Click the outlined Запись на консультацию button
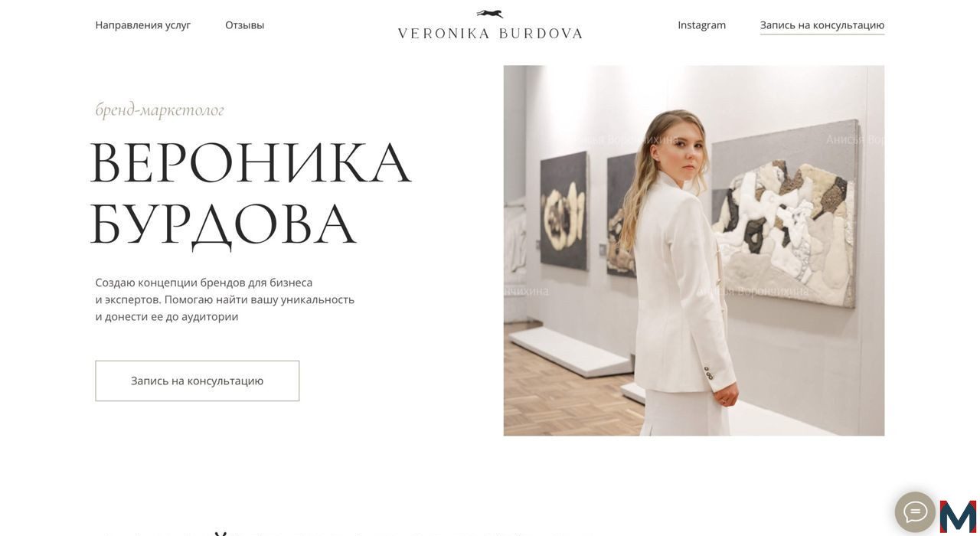The width and height of the screenshot is (980, 536). click(198, 381)
